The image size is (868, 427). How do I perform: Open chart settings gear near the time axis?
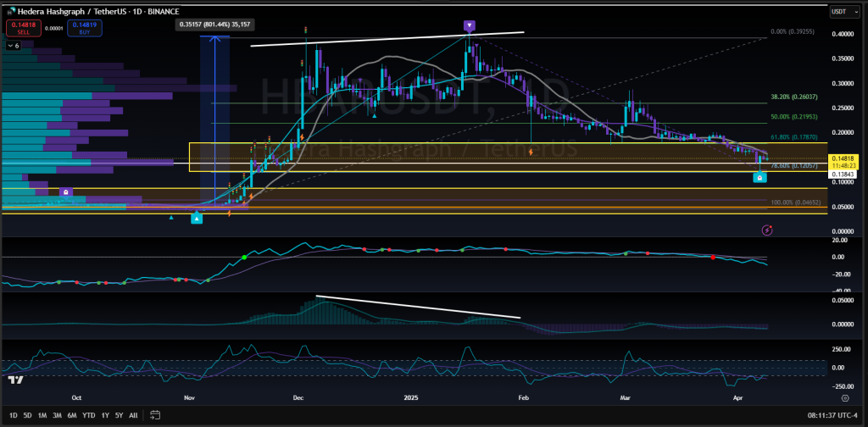tap(845, 397)
